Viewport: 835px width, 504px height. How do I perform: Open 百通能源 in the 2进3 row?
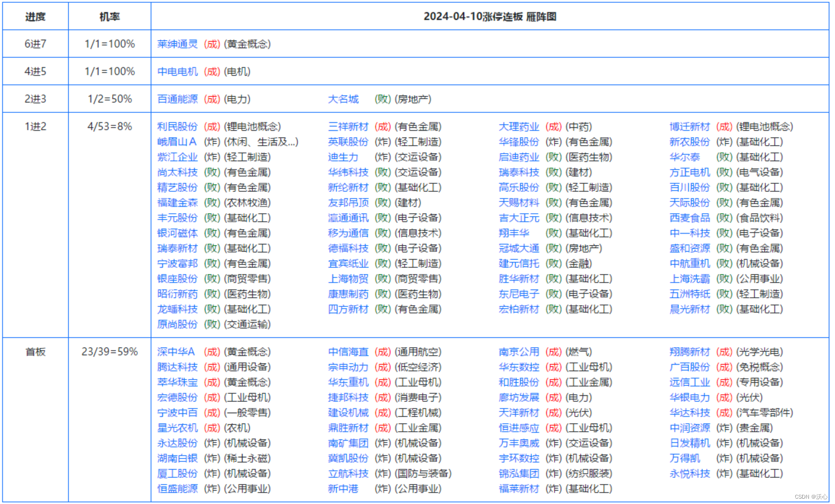pos(177,99)
